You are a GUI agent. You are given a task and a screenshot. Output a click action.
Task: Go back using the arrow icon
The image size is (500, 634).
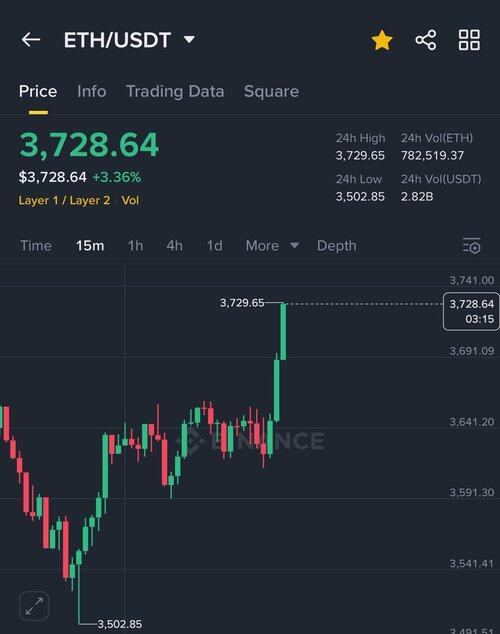(x=31, y=40)
